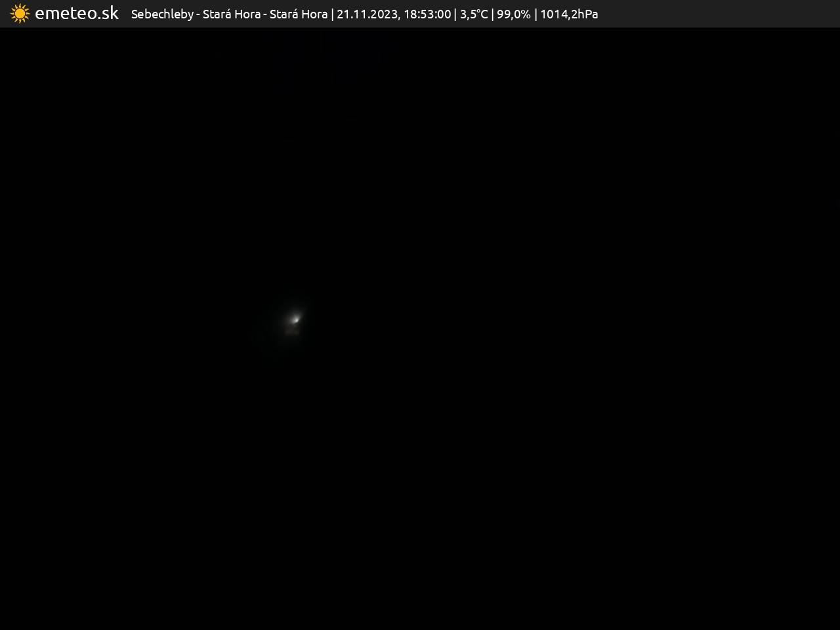The height and width of the screenshot is (630, 840).
Task: Click the temperature reading 3,5°C
Action: pyautogui.click(x=474, y=14)
